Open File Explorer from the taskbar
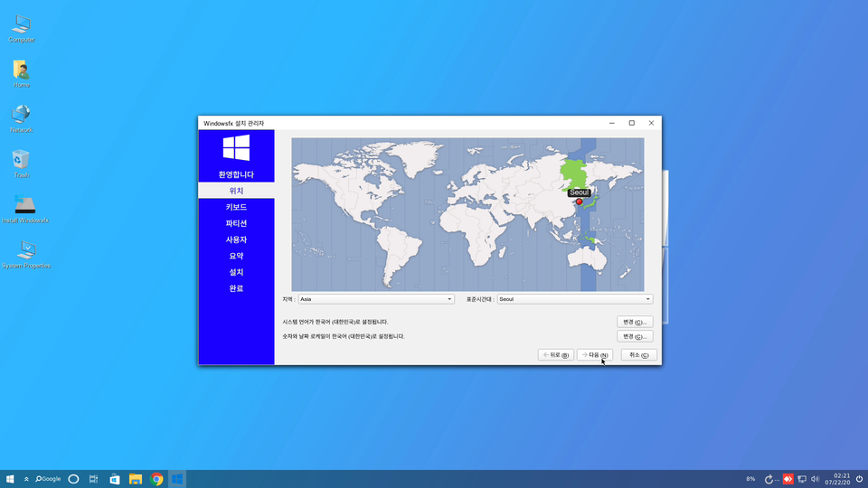This screenshot has width=868, height=488. 136,479
